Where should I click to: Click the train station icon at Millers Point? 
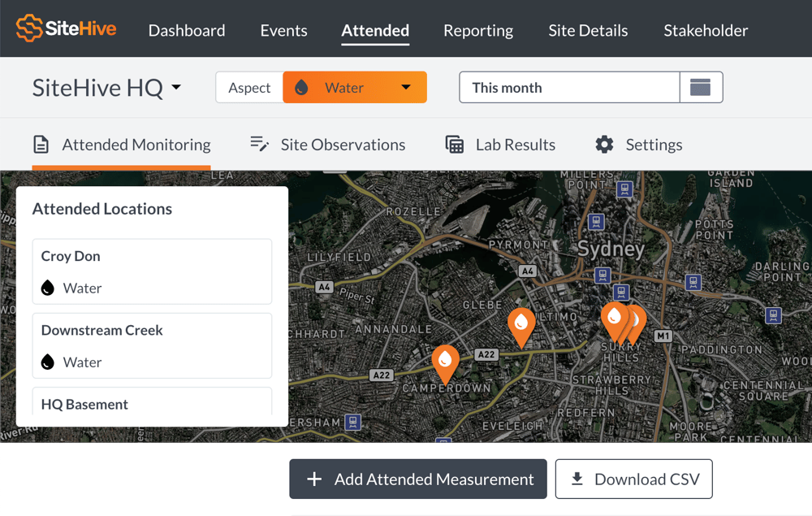(x=624, y=189)
